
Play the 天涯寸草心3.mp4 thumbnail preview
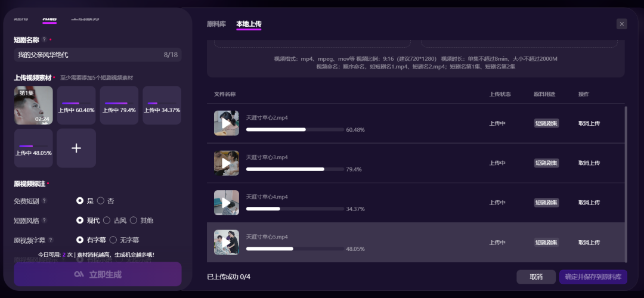(227, 163)
